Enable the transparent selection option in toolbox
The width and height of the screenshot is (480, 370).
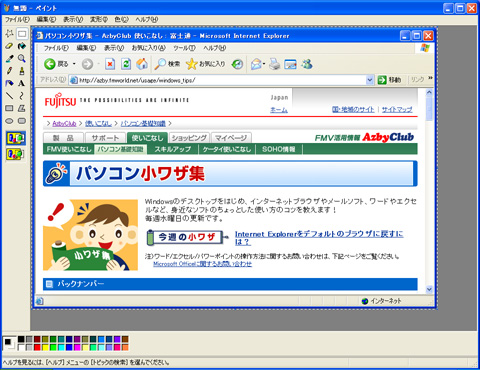click(x=16, y=154)
